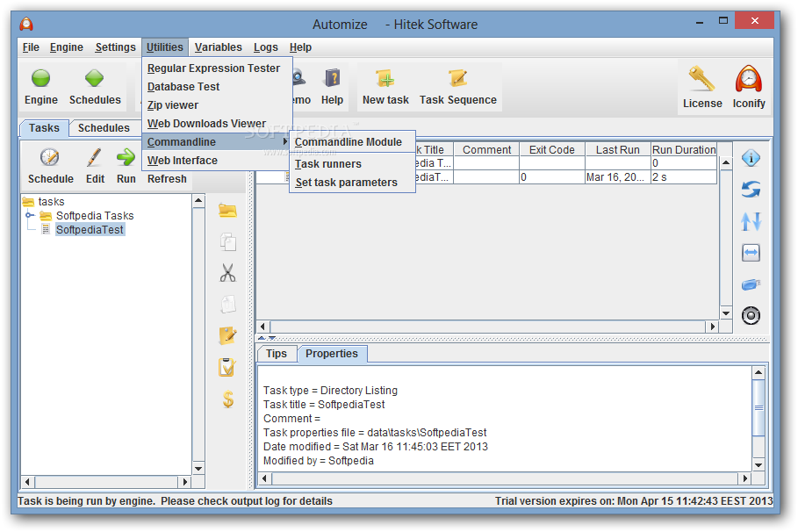Click the Refresh button
The height and width of the screenshot is (532, 798).
pyautogui.click(x=167, y=179)
